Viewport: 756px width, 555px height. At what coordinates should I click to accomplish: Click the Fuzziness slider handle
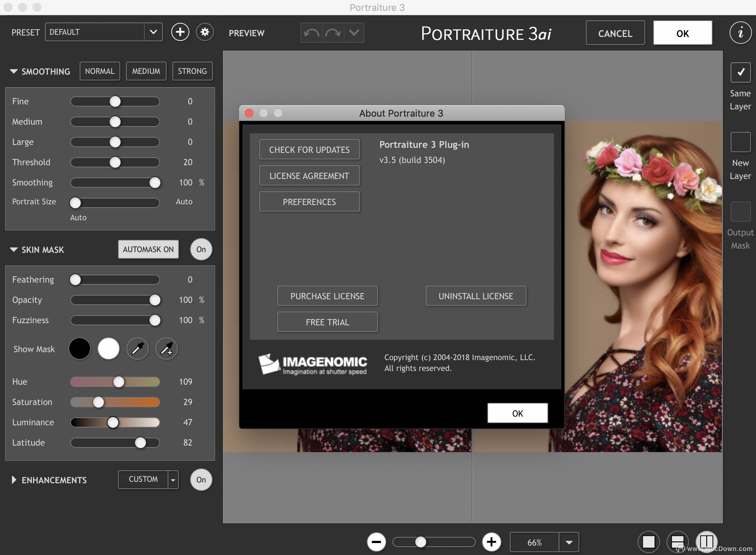[155, 320]
